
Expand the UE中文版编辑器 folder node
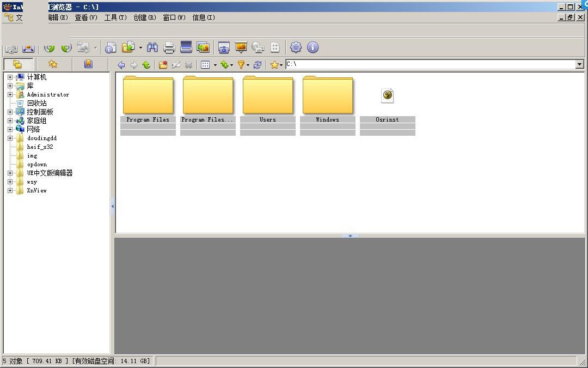[10, 173]
